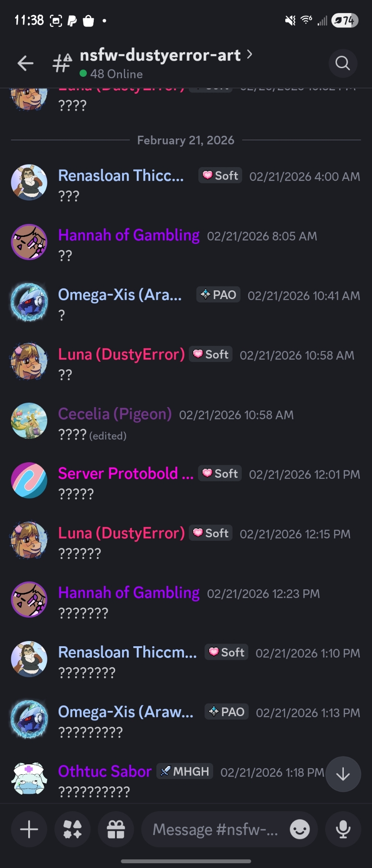
Task: Expand channel details via nsfw-dustyerror-art chevron
Action: [x=250, y=54]
